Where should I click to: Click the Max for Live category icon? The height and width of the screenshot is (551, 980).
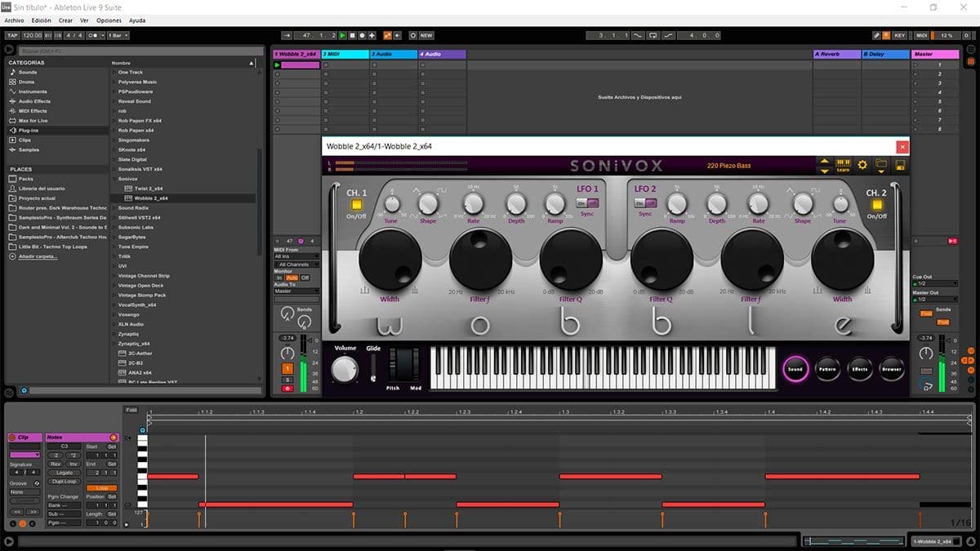coord(12,121)
